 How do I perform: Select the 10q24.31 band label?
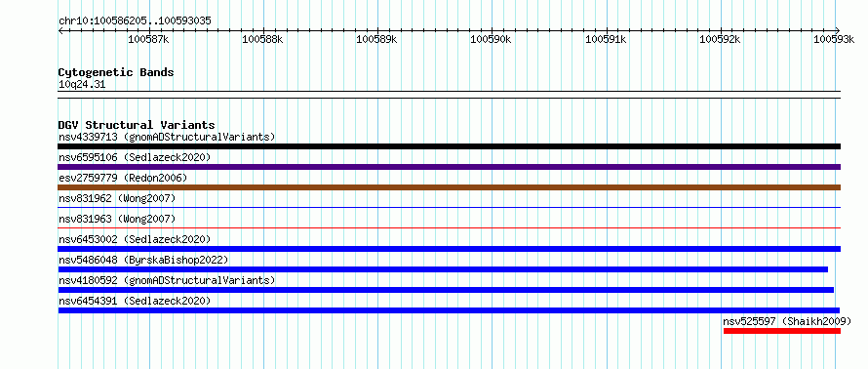tap(82, 85)
